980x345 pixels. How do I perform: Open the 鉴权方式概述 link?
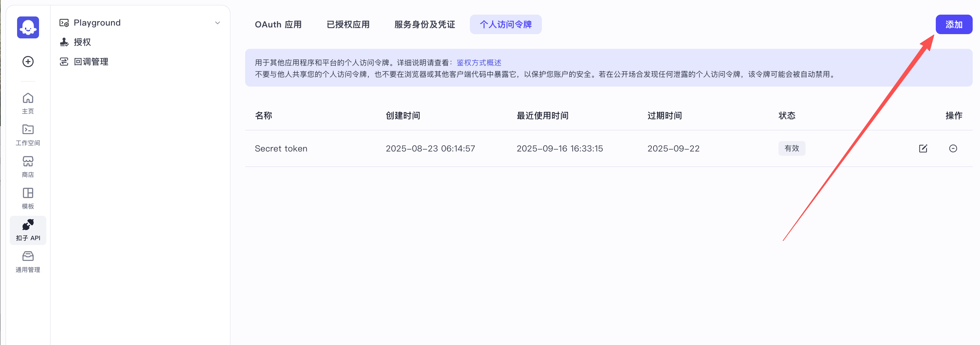(x=479, y=63)
